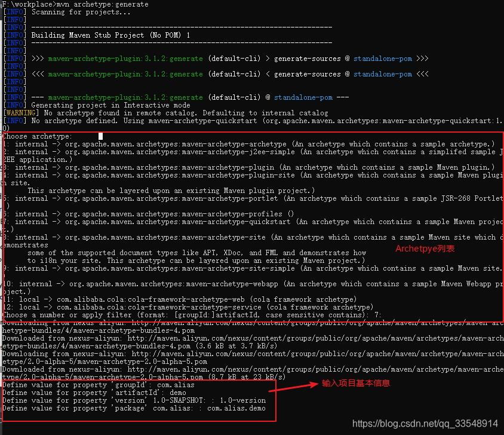Image resolution: width=504 pixels, height=435 pixels.
Task: Select the row ending 'maven-archetype-plugin (An archetype'
Action: [249, 167]
